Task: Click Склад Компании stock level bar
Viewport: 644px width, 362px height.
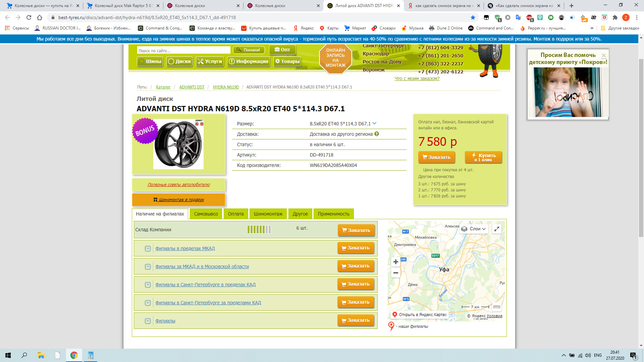Action: click(259, 230)
